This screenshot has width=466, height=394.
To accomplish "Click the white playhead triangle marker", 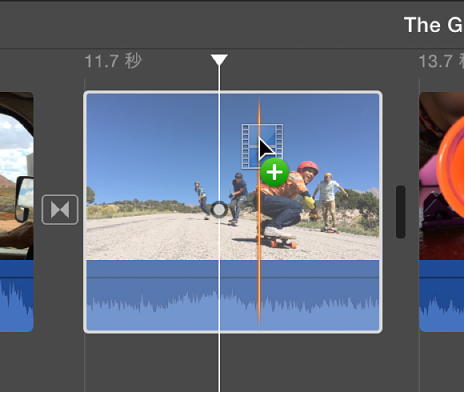I will click(x=219, y=60).
